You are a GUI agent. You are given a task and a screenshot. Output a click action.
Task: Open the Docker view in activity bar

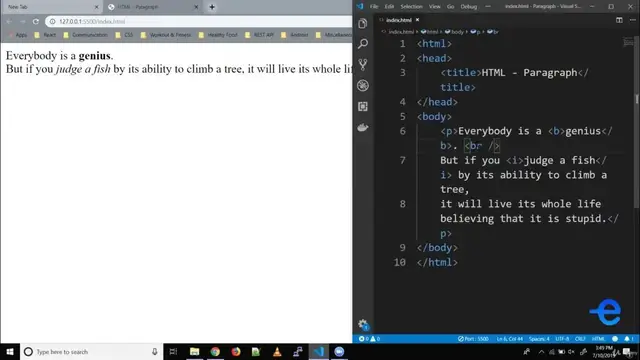pyautogui.click(x=362, y=127)
